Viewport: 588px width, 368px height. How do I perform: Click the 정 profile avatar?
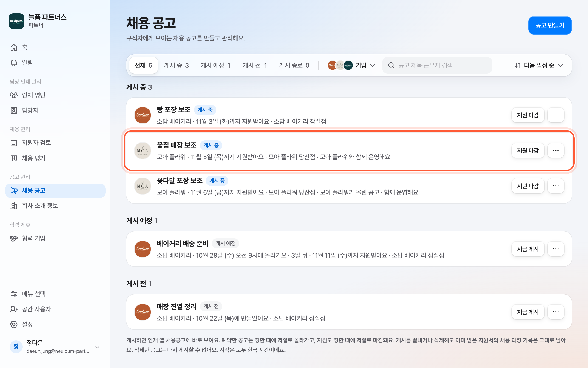click(x=16, y=347)
